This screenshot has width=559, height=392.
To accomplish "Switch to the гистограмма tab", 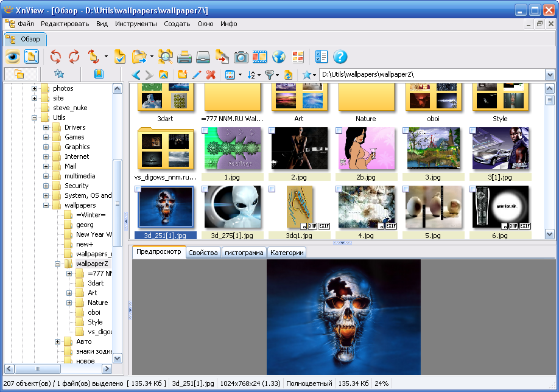I will click(x=244, y=253).
